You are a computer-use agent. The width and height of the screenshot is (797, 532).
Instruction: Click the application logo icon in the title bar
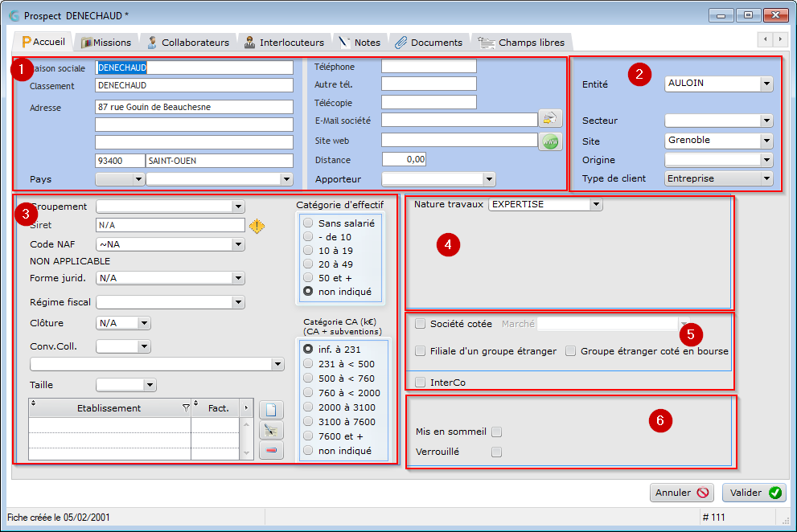[x=14, y=16]
